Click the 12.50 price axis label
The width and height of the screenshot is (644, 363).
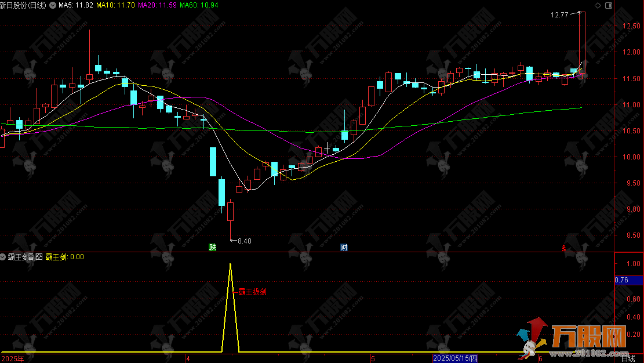(631, 26)
